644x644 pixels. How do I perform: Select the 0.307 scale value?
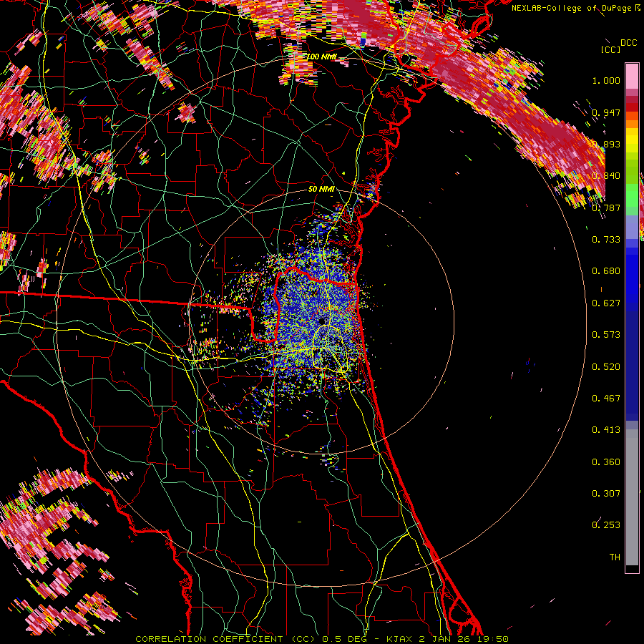tap(606, 494)
